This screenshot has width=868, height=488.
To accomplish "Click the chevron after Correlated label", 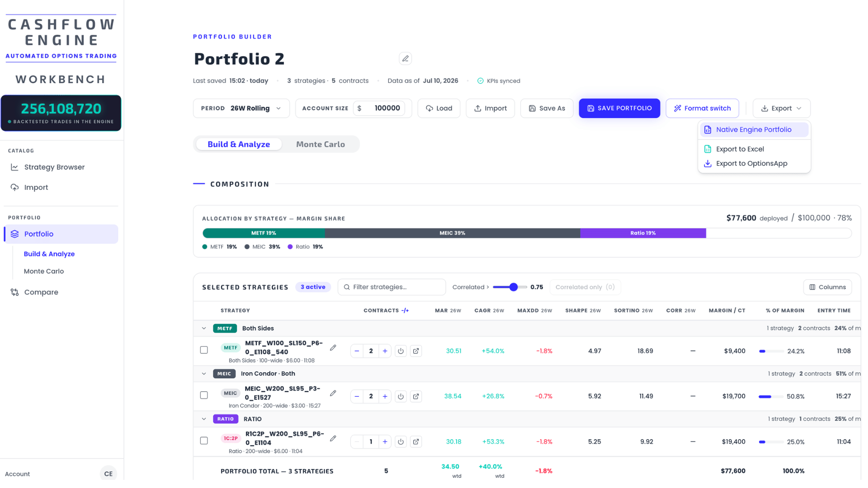I will click(487, 287).
